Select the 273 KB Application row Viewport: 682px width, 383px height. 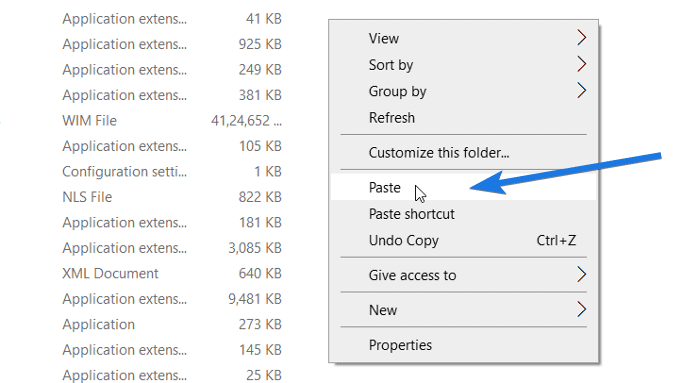(x=172, y=324)
